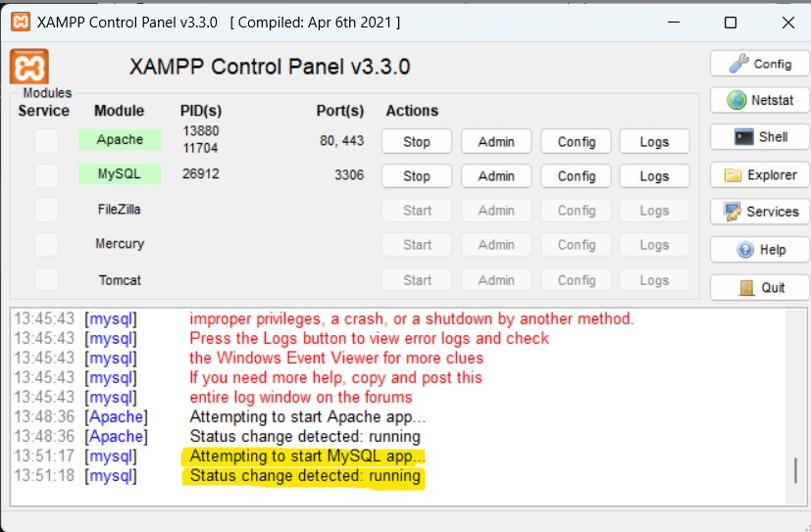811x532 pixels.
Task: Open MySQL Config menu
Action: tap(577, 176)
